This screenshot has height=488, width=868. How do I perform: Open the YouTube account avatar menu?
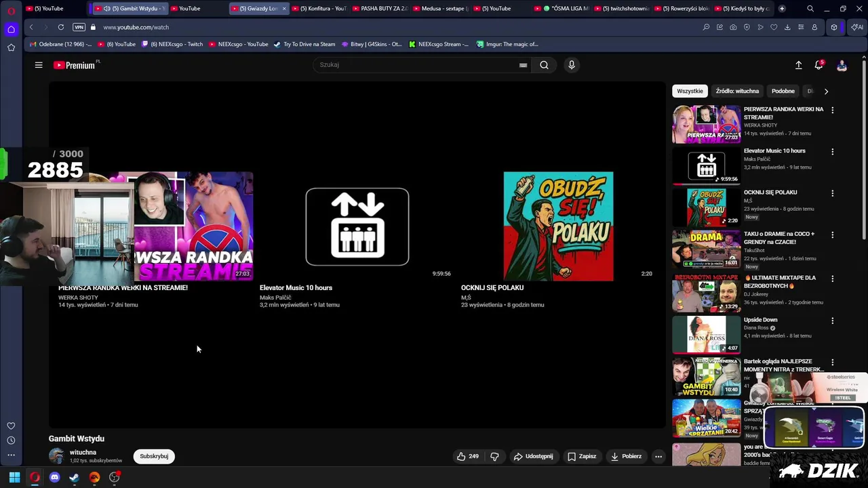(842, 65)
